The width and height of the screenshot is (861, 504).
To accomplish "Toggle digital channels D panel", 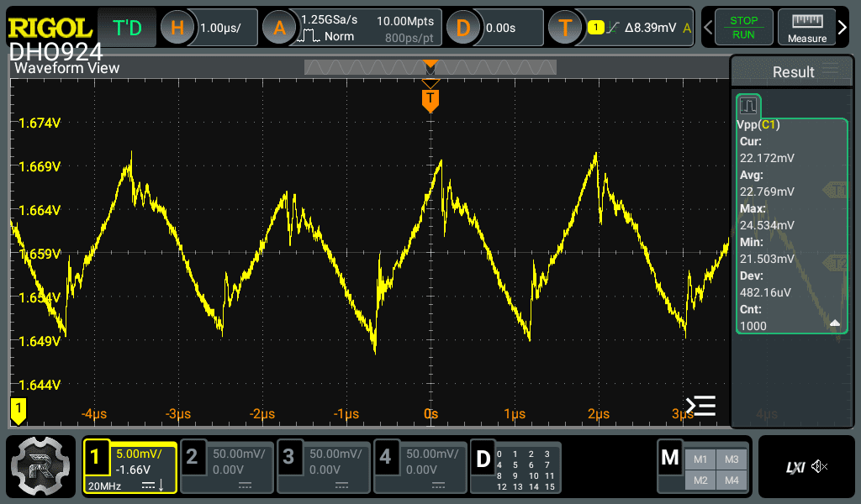I will pos(483,459).
